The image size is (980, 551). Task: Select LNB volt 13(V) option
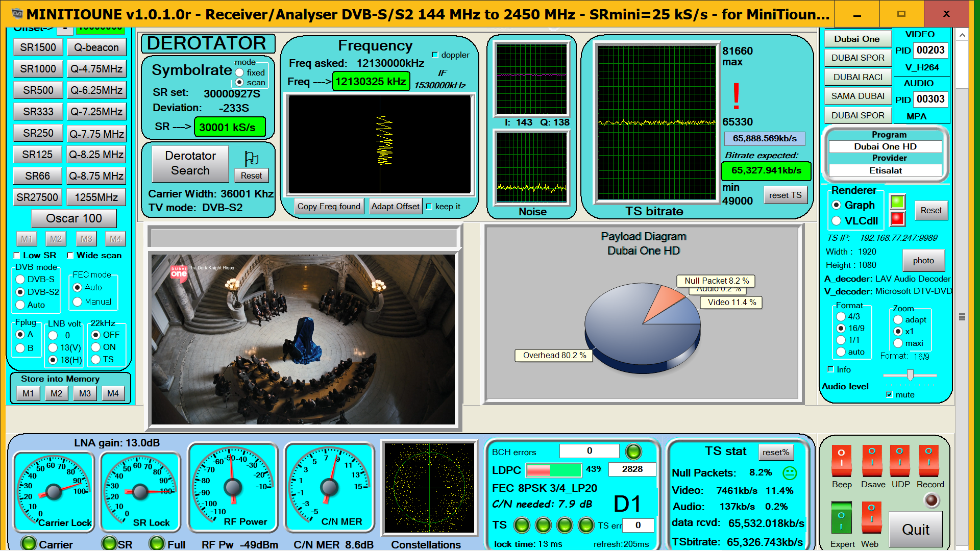[x=53, y=347]
